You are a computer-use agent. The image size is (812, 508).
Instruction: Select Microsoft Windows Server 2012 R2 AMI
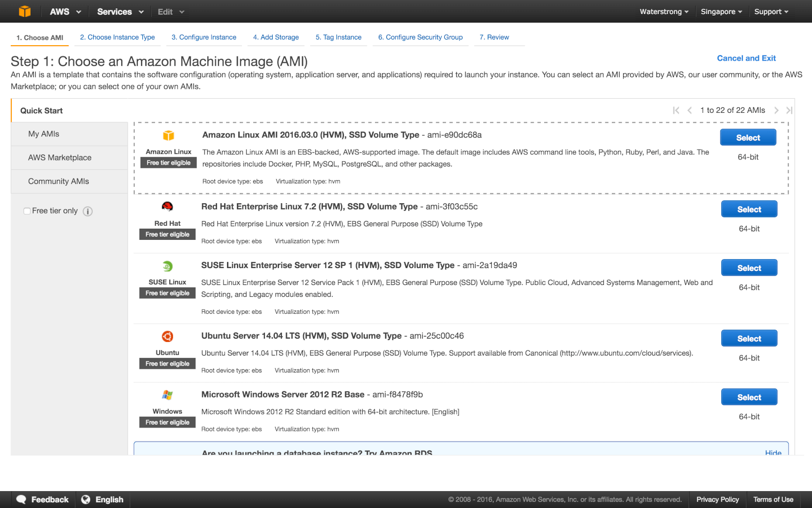click(x=749, y=397)
